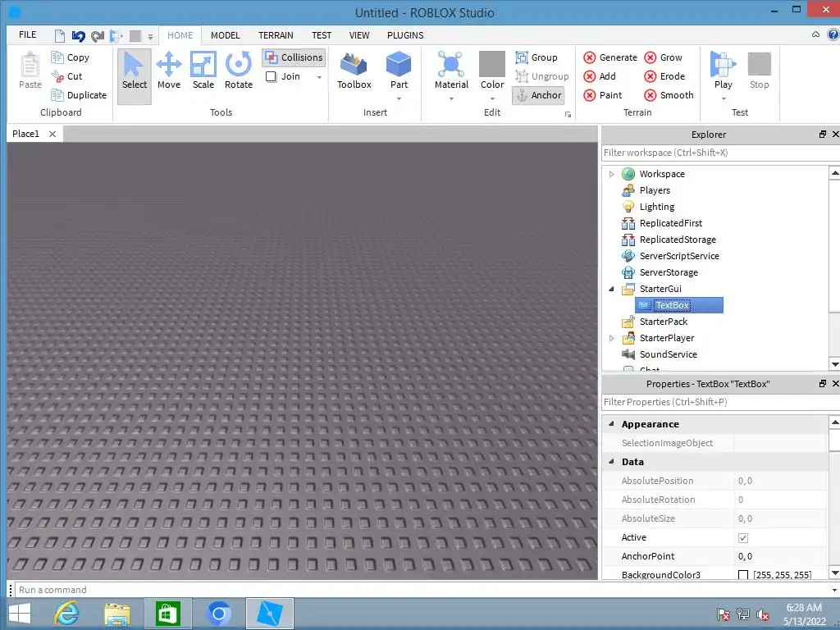Open File Explorer from the taskbar

[117, 614]
